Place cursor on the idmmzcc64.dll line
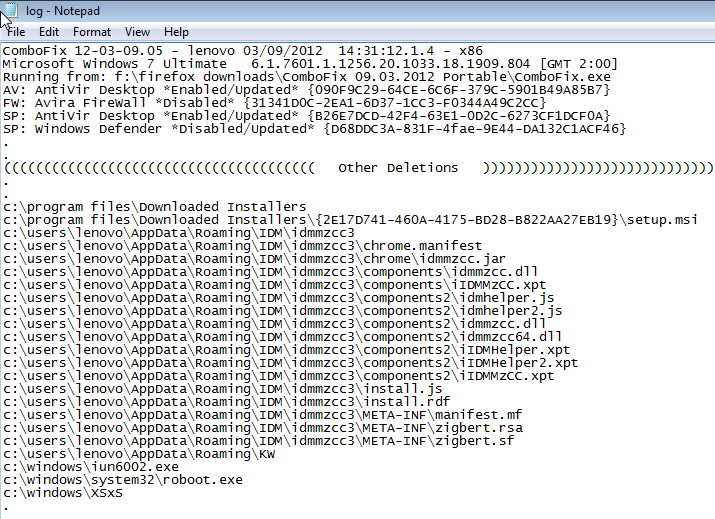This screenshot has width=715, height=519. click(x=282, y=337)
